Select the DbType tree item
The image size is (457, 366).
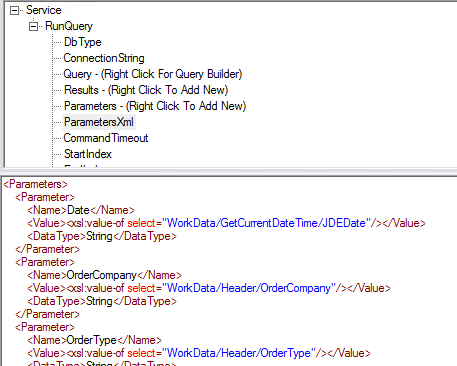pyautogui.click(x=82, y=42)
